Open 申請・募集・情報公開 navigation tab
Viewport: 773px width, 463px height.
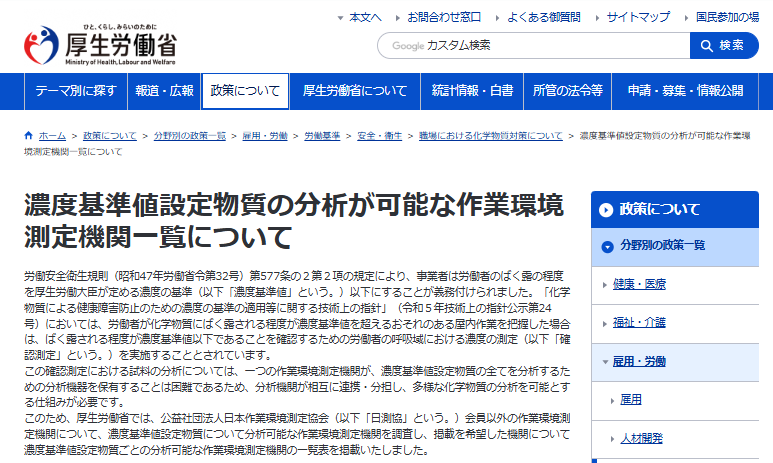pyautogui.click(x=685, y=91)
